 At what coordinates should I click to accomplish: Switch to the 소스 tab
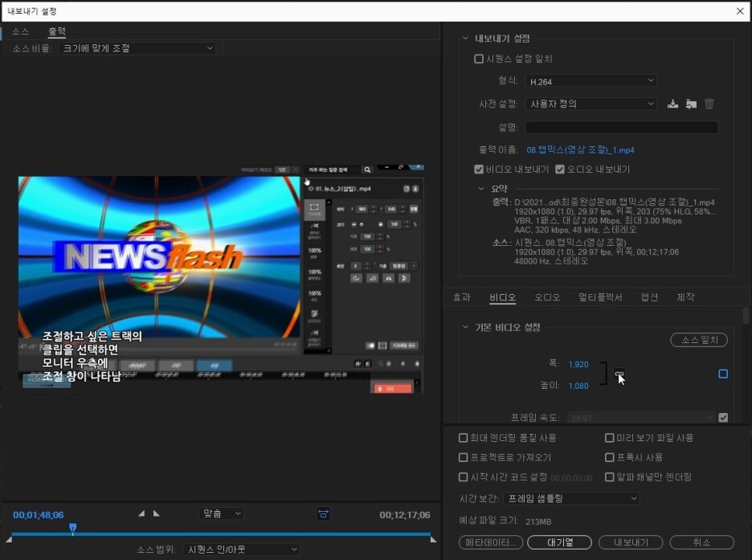click(21, 31)
